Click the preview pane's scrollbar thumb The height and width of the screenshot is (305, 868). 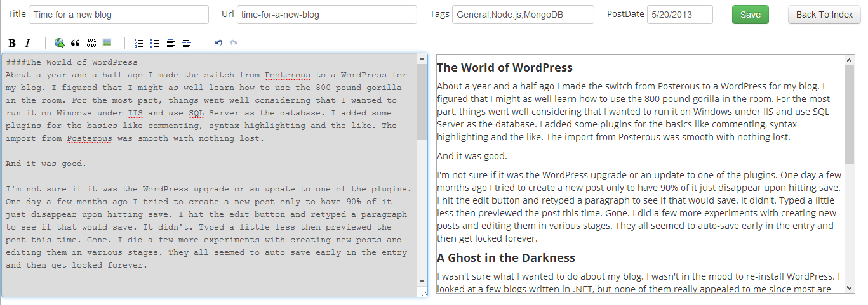[850, 114]
